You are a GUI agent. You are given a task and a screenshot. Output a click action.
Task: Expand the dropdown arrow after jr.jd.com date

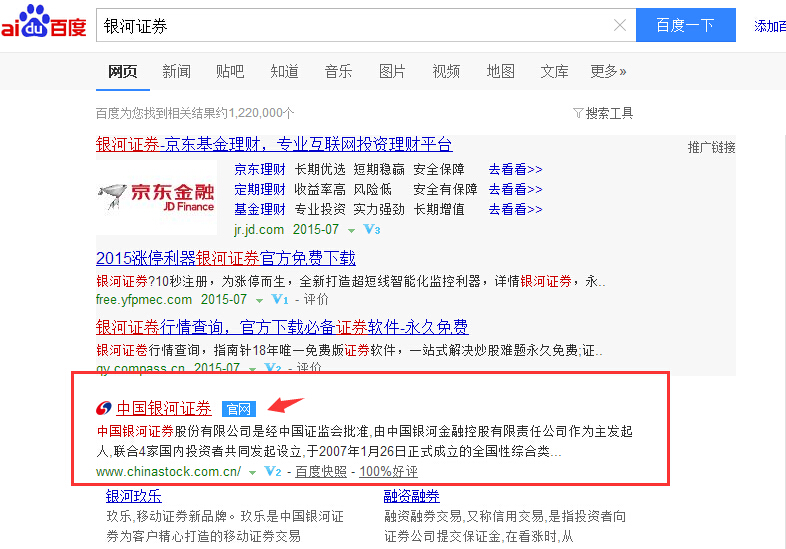[349, 230]
